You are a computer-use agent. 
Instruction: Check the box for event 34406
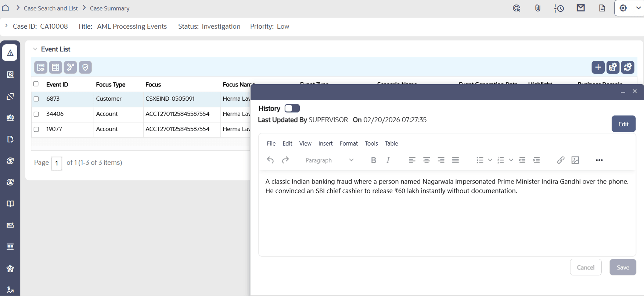36,114
